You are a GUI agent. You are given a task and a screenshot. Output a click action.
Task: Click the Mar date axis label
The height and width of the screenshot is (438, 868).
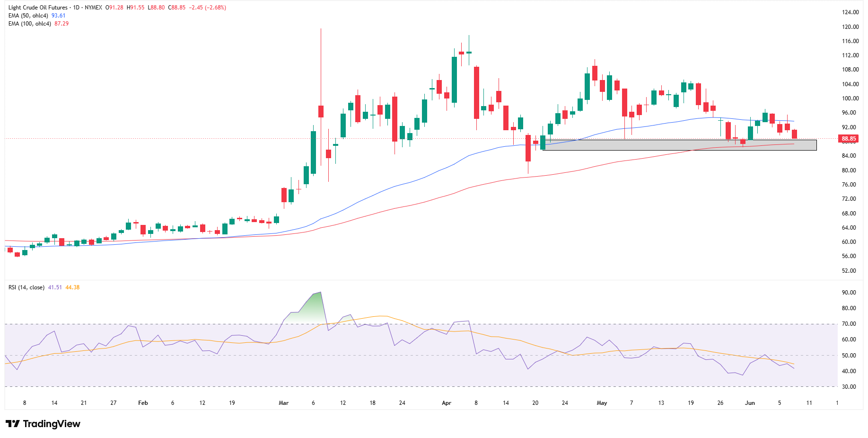(x=284, y=403)
